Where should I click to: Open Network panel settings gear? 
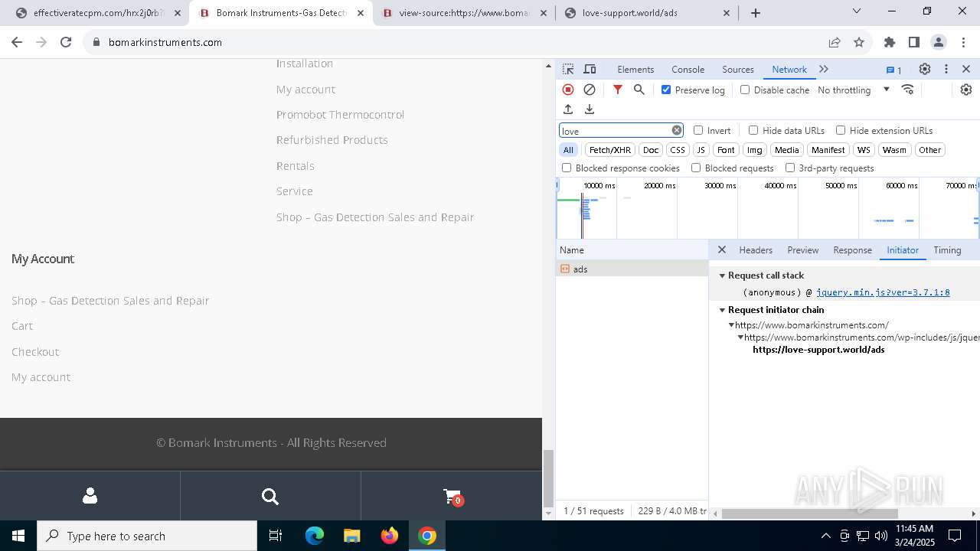coord(966,90)
